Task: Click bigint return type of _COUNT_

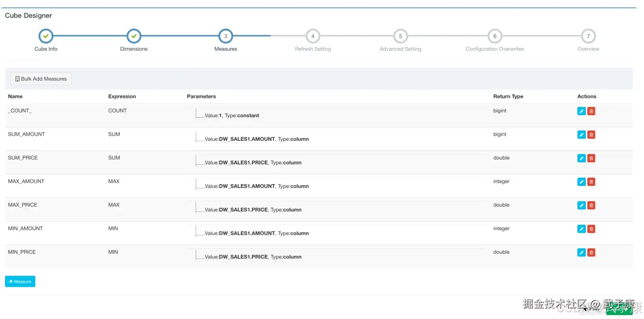Action: point(500,111)
